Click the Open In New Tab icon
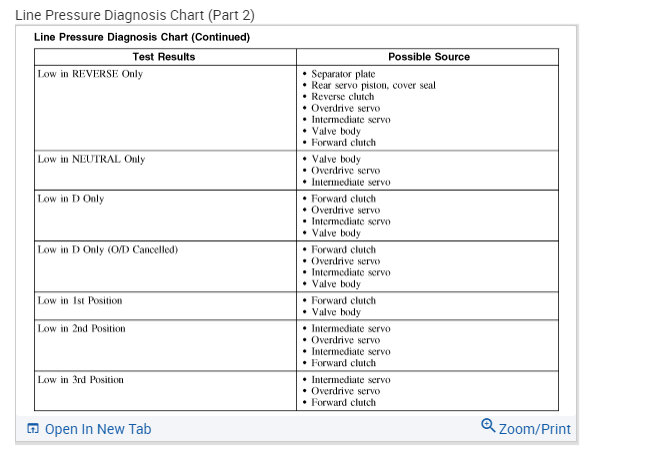This screenshot has width=662, height=458. (32, 429)
